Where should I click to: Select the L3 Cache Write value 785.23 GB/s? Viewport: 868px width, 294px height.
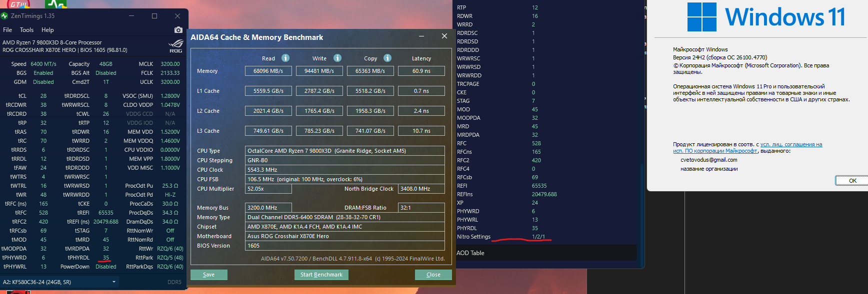point(319,131)
